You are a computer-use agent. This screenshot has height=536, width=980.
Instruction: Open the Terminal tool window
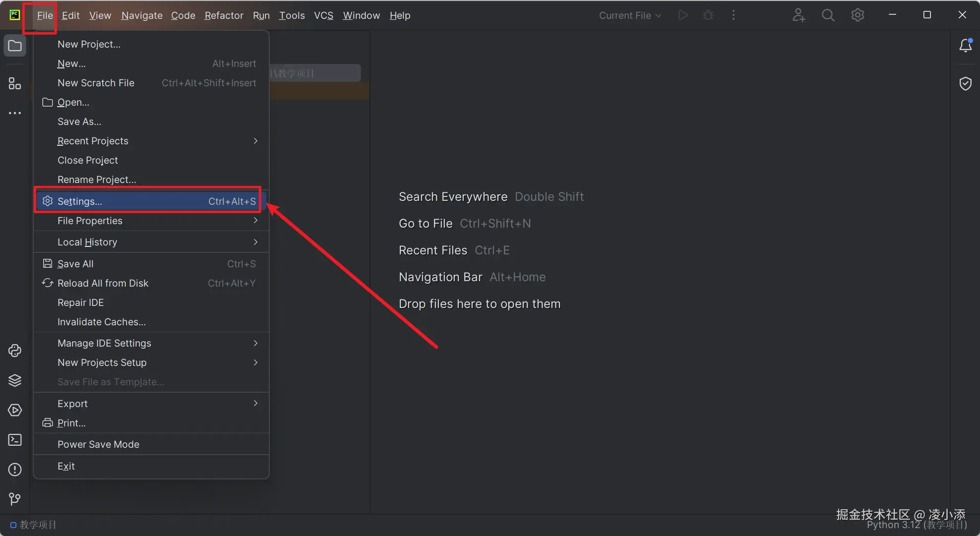tap(15, 440)
